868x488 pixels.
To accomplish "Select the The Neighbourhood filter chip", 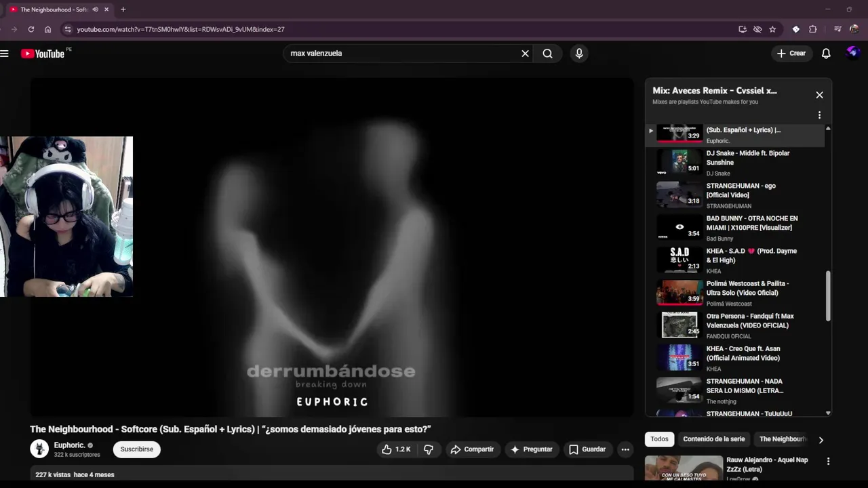I will [783, 439].
